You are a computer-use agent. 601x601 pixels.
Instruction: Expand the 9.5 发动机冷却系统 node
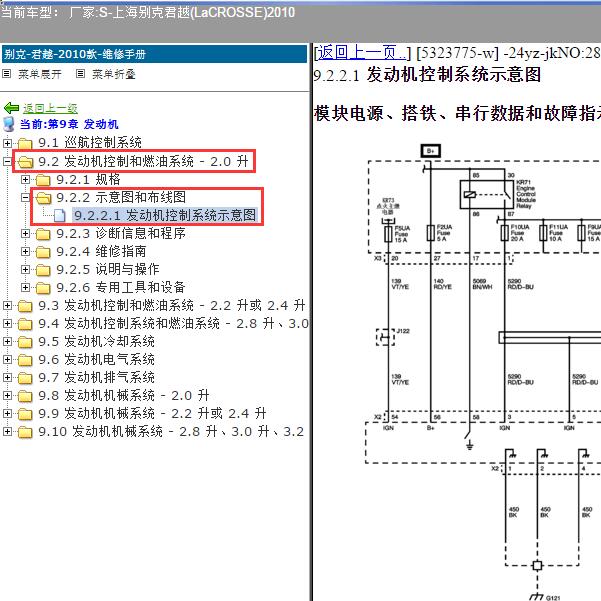[7, 342]
